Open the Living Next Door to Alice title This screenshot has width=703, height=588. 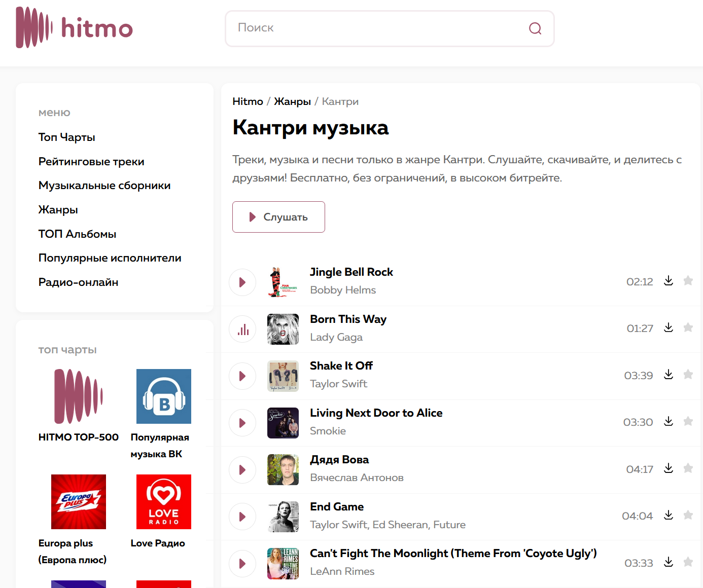tap(376, 413)
